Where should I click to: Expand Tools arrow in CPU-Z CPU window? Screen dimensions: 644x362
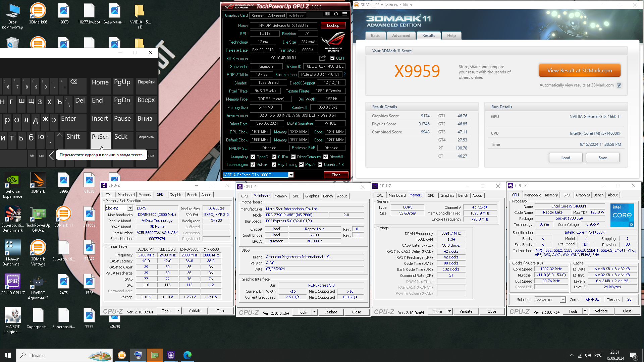tap(585, 311)
